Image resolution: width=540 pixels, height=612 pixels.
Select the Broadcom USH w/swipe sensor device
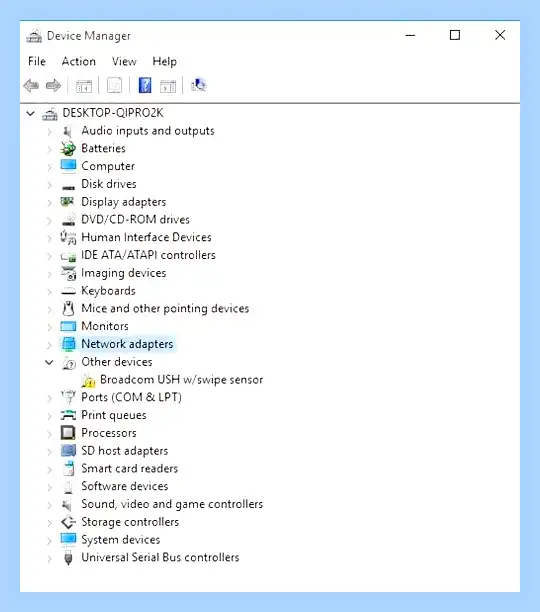(181, 379)
